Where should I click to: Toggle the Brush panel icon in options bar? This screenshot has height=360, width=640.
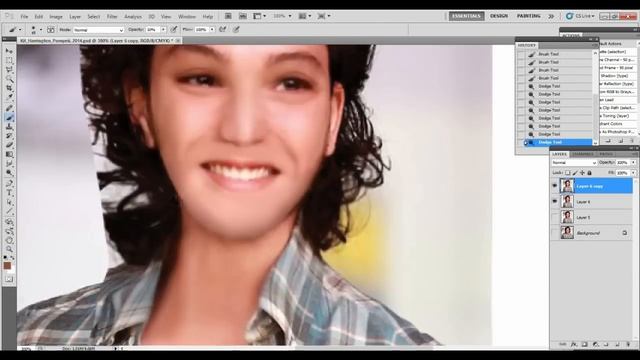click(x=51, y=30)
